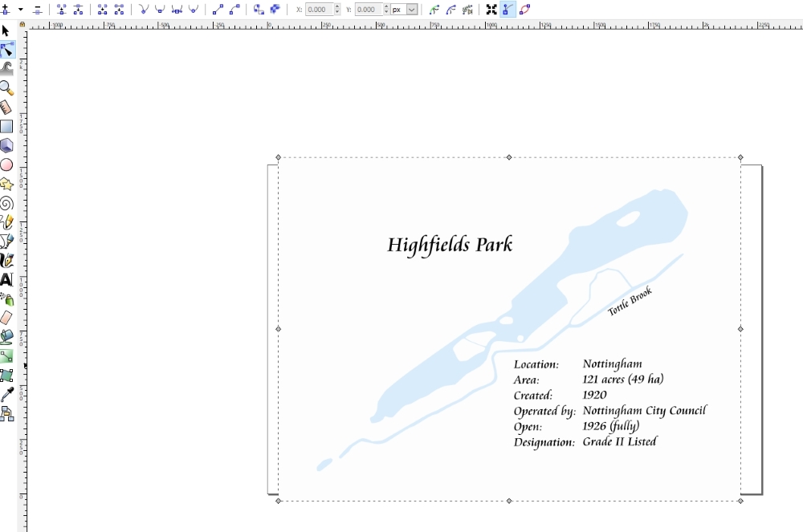Click the Designation: label

(544, 442)
